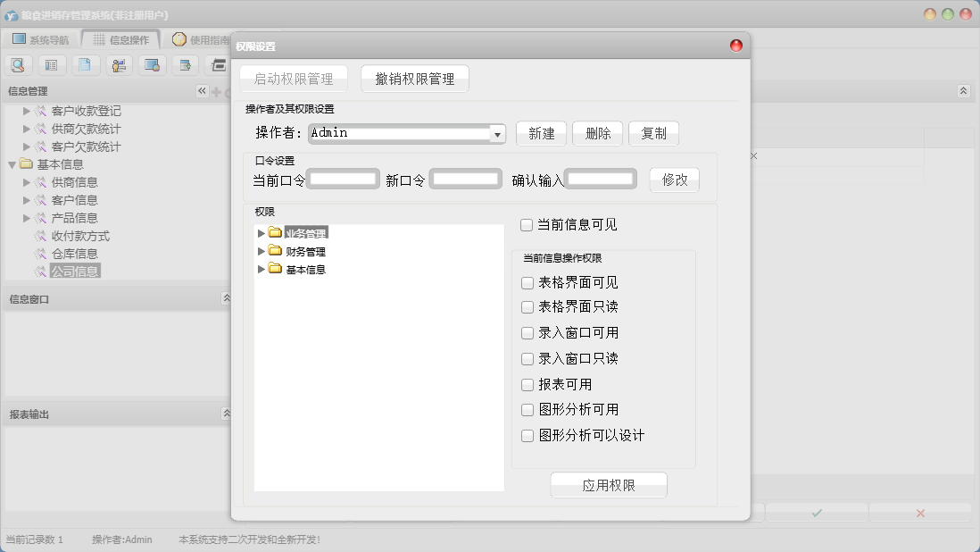Open the 操作者 Admin dropdown arrow

tap(497, 134)
